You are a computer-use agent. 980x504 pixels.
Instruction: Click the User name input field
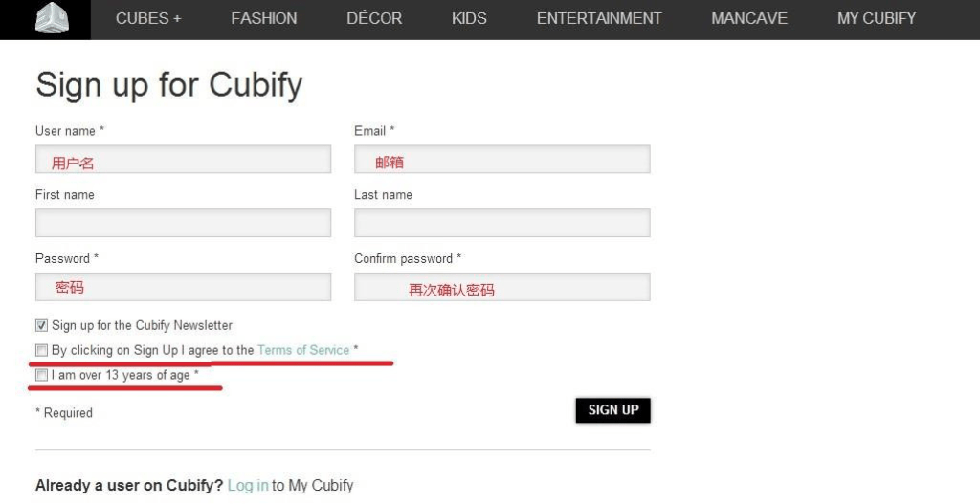click(183, 160)
